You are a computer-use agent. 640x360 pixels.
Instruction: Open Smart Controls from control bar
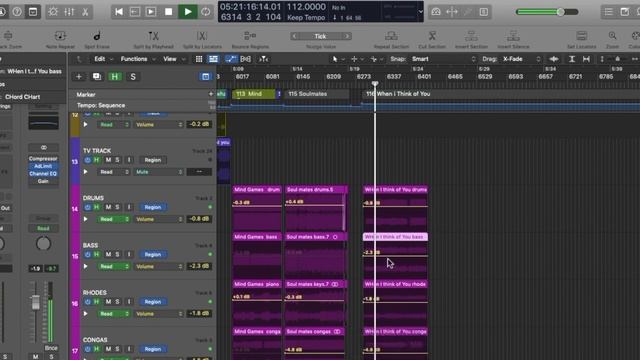[x=53, y=12]
